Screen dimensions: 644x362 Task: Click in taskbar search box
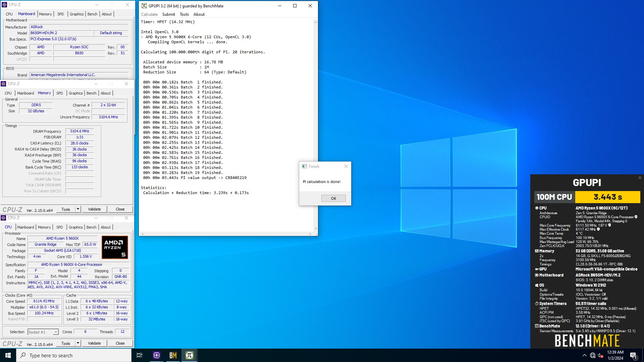coord(74,355)
